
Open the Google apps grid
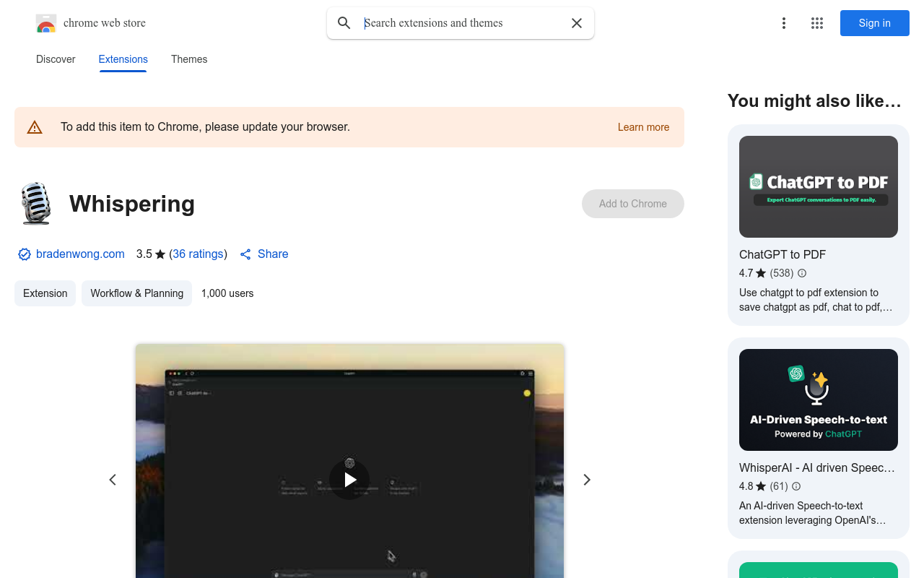coord(817,23)
